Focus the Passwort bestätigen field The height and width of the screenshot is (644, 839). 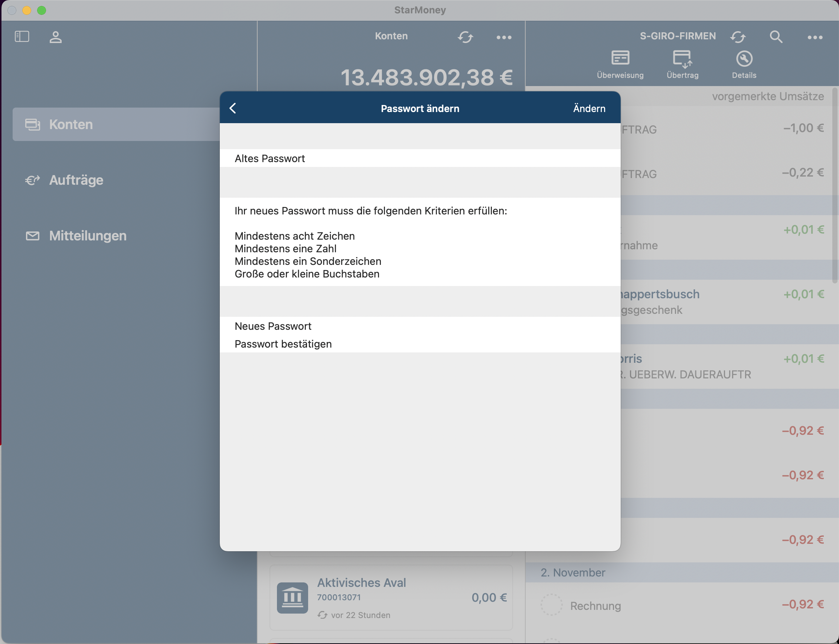point(420,344)
